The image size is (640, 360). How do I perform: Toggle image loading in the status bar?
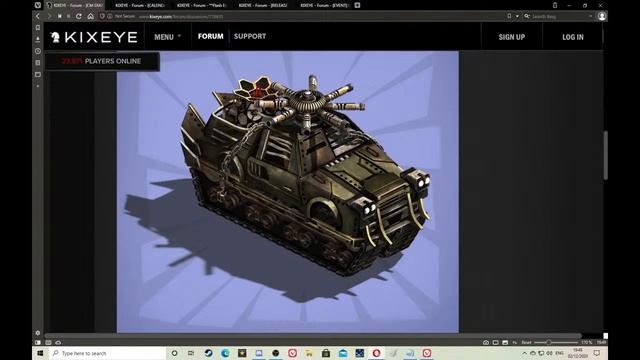(505, 343)
